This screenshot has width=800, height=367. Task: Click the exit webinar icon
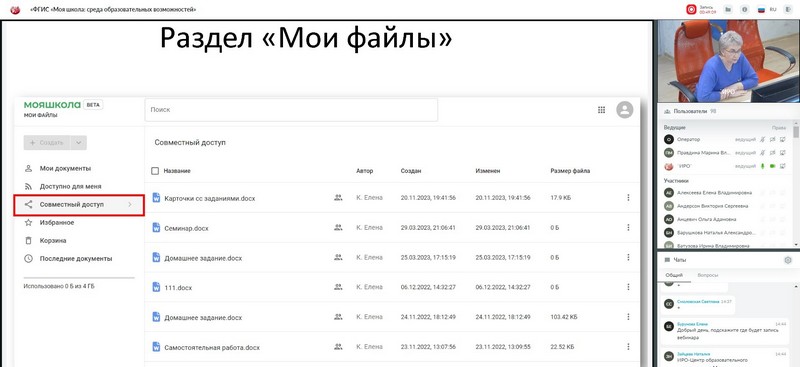(788, 9)
